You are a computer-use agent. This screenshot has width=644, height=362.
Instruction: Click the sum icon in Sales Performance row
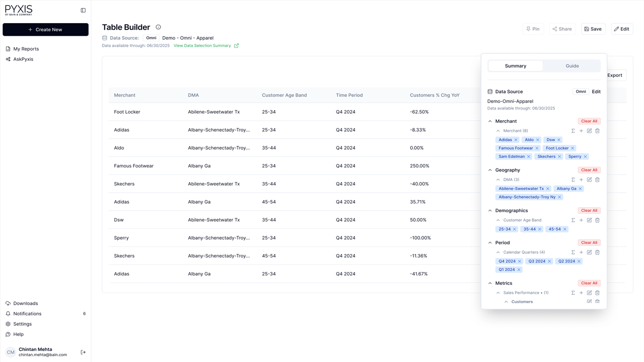(x=573, y=293)
